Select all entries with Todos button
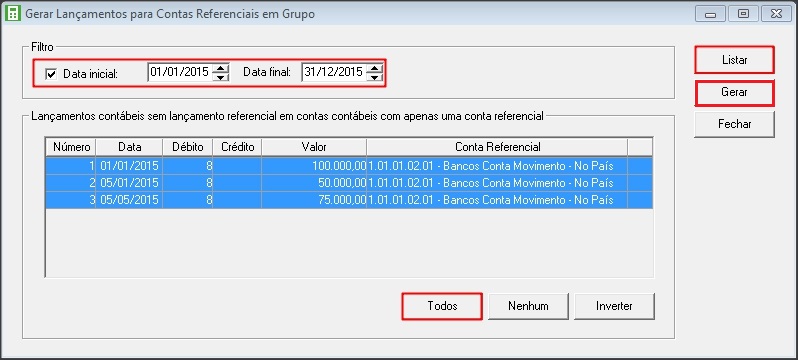Image resolution: width=798 pixels, height=360 pixels. pyautogui.click(x=442, y=306)
